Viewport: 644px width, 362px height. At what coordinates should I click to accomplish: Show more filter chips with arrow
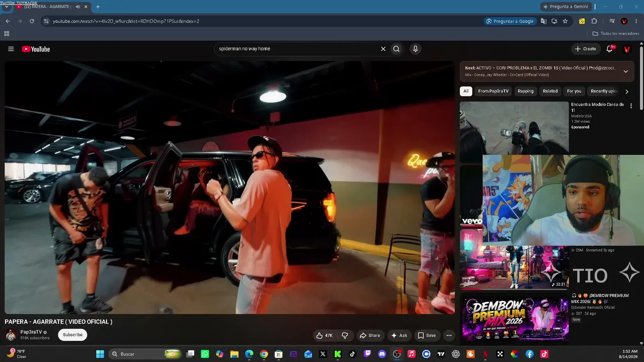[626, 92]
